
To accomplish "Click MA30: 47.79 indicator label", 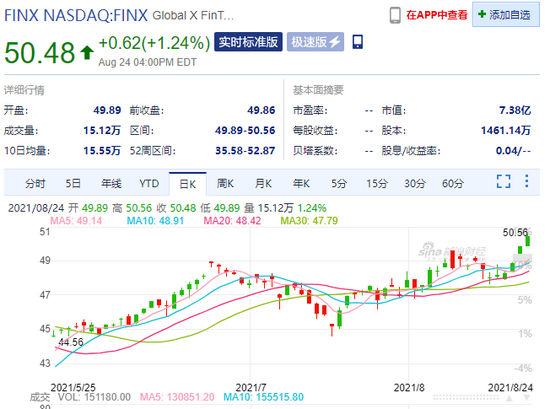I will tap(309, 221).
